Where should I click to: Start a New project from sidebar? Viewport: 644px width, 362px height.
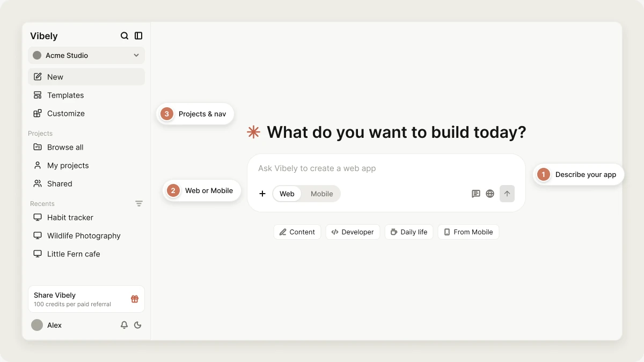[x=86, y=77]
